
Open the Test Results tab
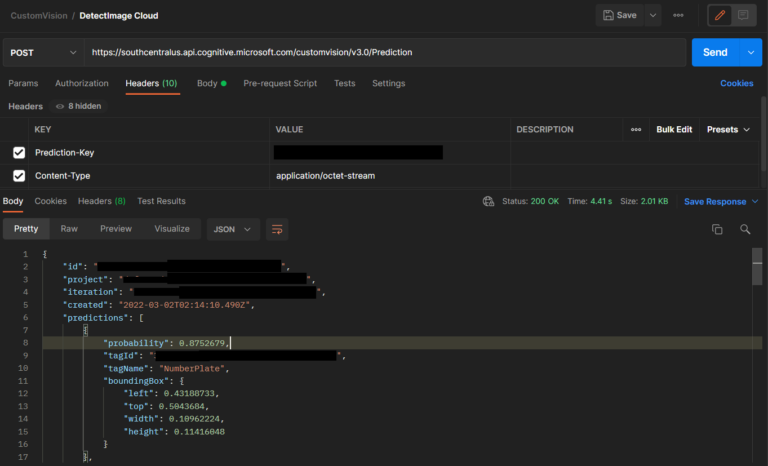click(x=161, y=201)
